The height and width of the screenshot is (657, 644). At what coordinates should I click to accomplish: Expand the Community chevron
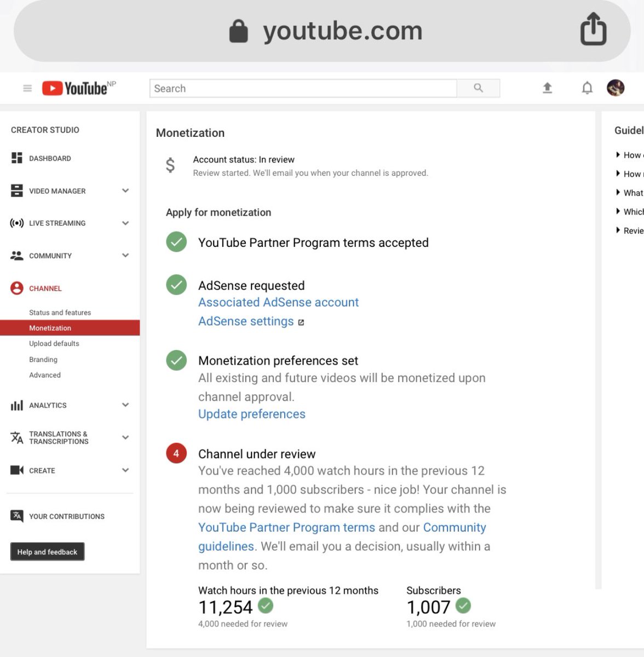click(125, 255)
